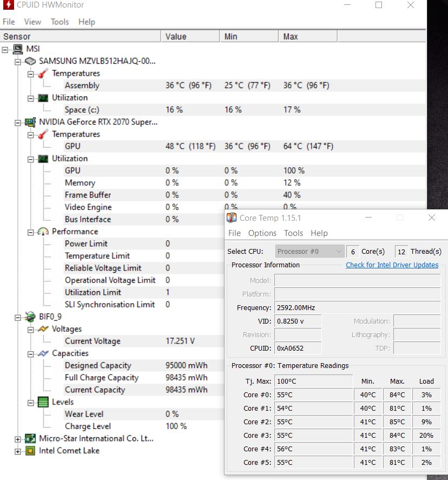This screenshot has width=448, height=480.
Task: Open HWMonitor View menu
Action: click(32, 22)
